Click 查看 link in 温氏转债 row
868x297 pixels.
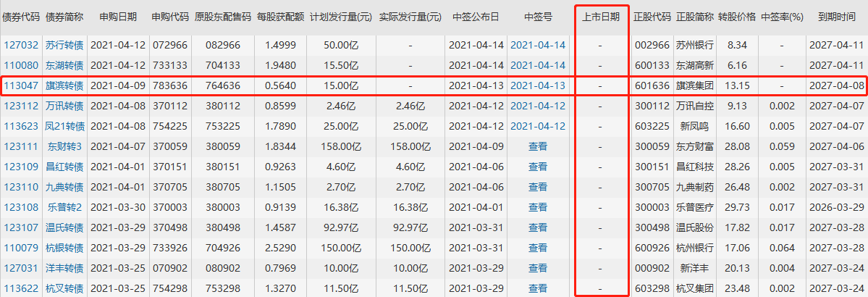click(538, 227)
